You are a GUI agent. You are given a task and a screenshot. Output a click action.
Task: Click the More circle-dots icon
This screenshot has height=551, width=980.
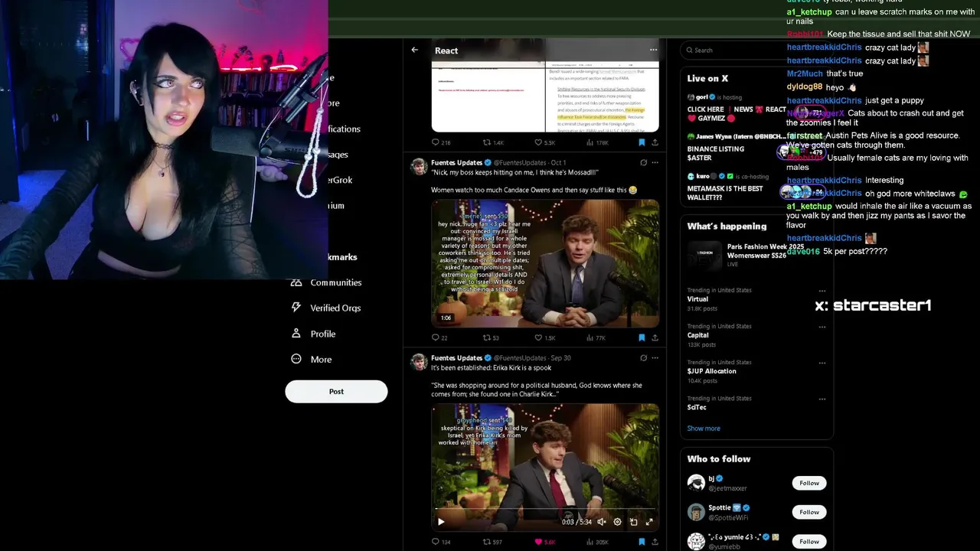(x=296, y=360)
